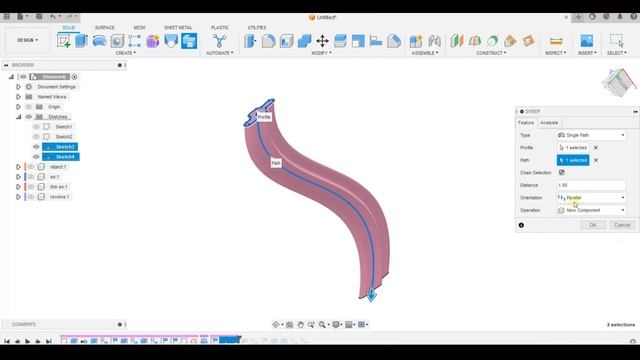Expand the Named Views node
Viewport: 640px width, 360px height.
tap(18, 97)
